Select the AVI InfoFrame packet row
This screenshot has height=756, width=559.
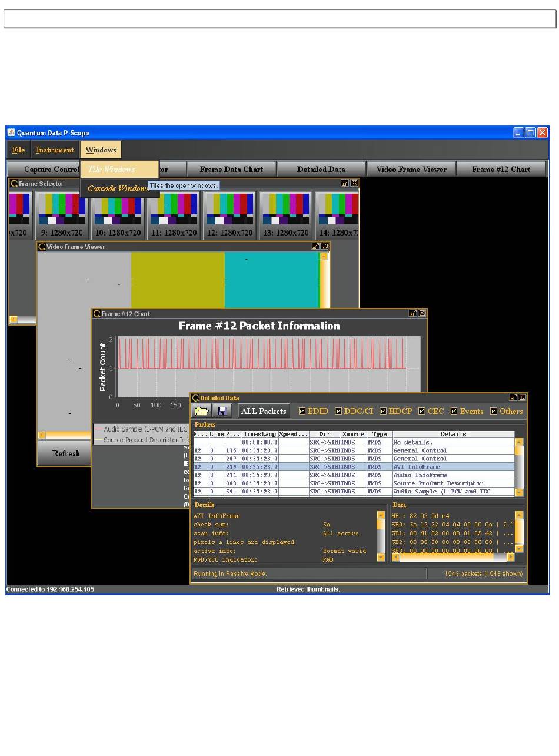pyautogui.click(x=354, y=467)
